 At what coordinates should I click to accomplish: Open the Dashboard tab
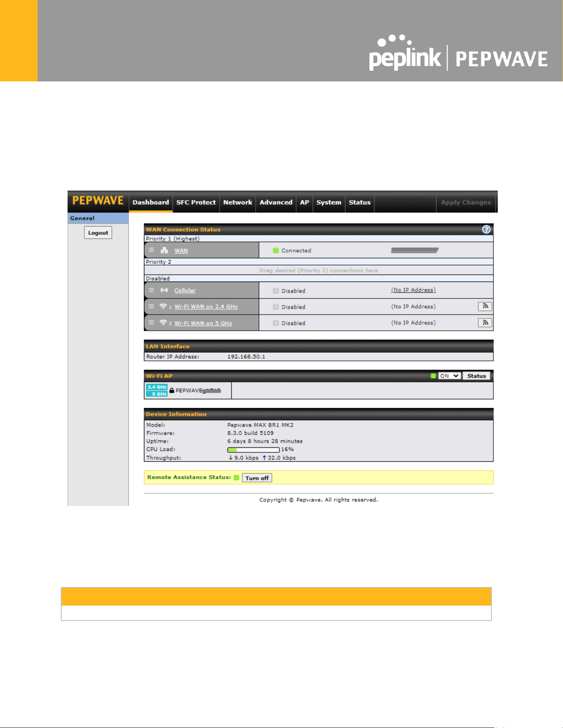tap(151, 202)
